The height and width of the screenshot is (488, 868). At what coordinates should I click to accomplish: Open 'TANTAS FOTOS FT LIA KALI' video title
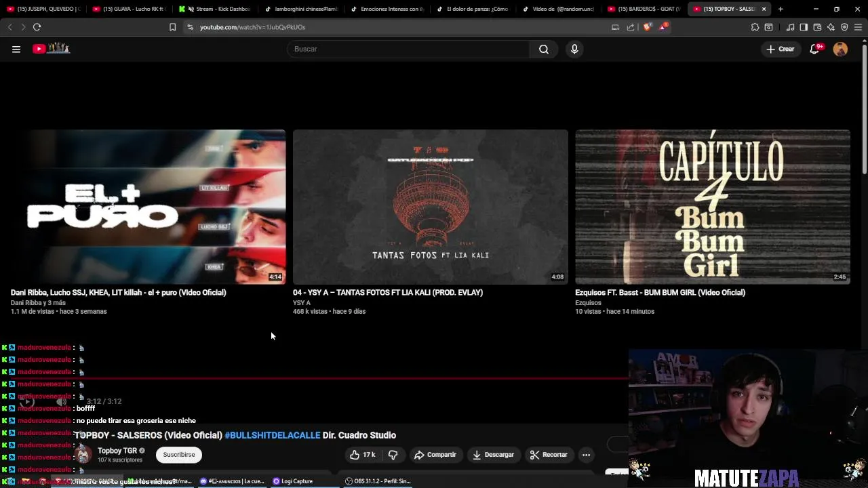388,293
